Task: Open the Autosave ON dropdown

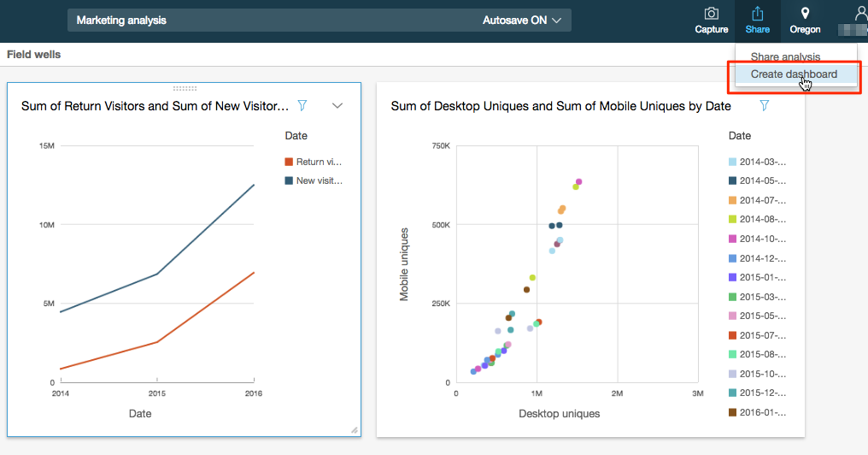Action: (x=522, y=20)
